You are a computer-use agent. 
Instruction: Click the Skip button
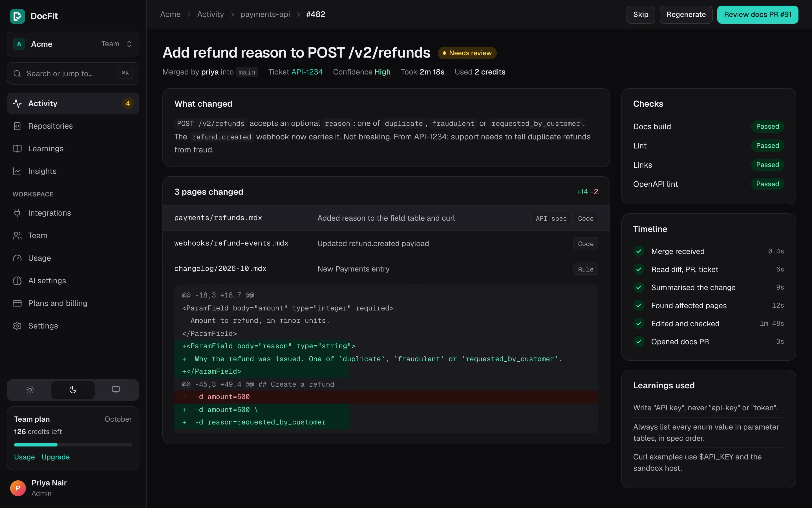point(641,14)
